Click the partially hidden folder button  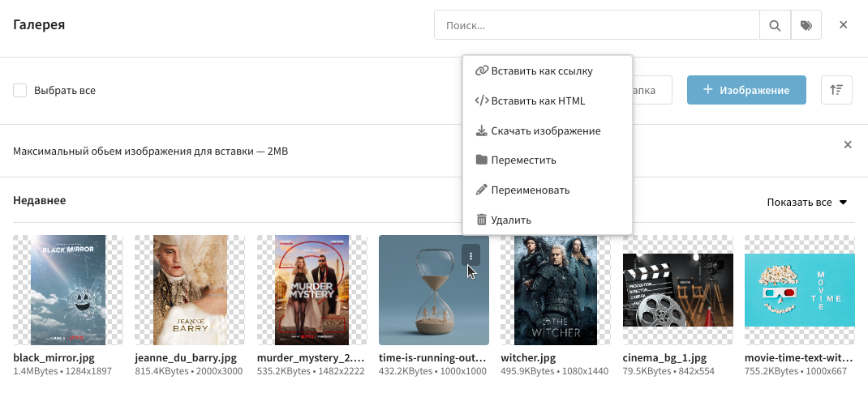click(x=652, y=90)
